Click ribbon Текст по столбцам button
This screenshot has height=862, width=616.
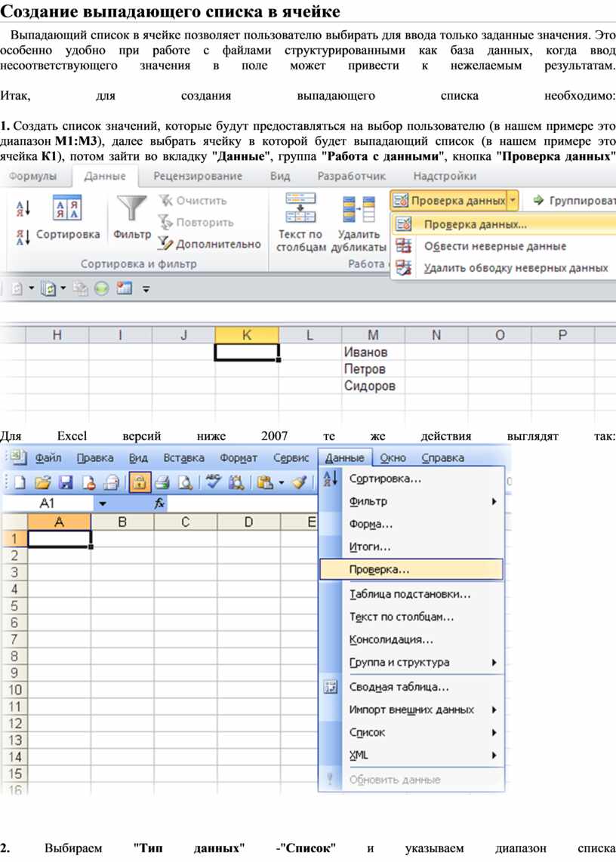pos(300,223)
